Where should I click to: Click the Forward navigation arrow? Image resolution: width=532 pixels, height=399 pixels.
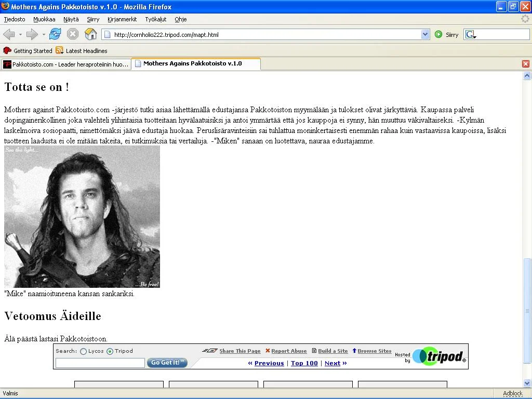pyautogui.click(x=31, y=34)
